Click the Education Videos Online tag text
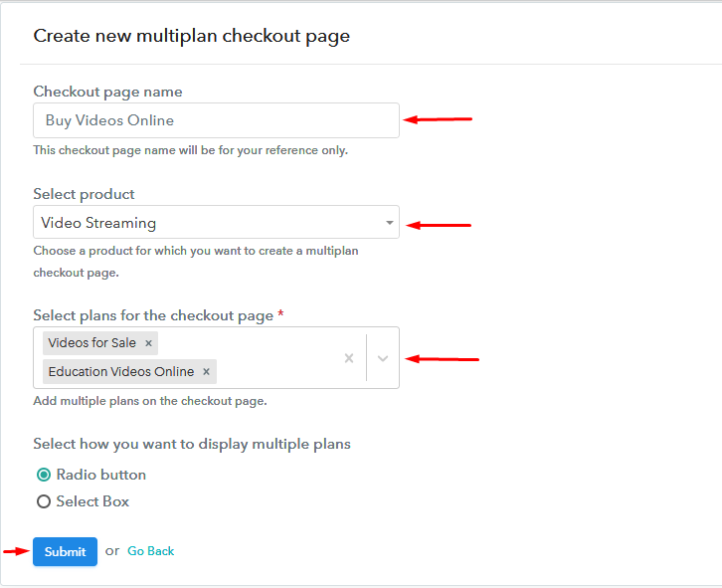The height and width of the screenshot is (588, 722). point(121,371)
